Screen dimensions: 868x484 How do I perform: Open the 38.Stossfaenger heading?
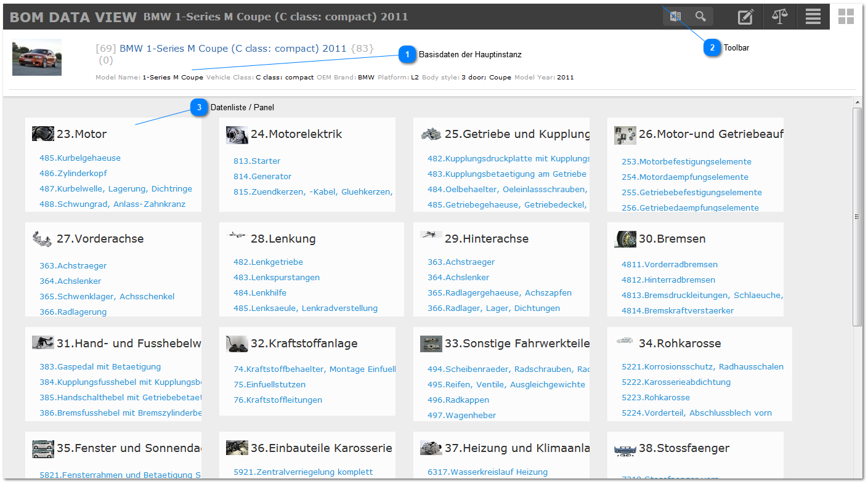coord(684,448)
